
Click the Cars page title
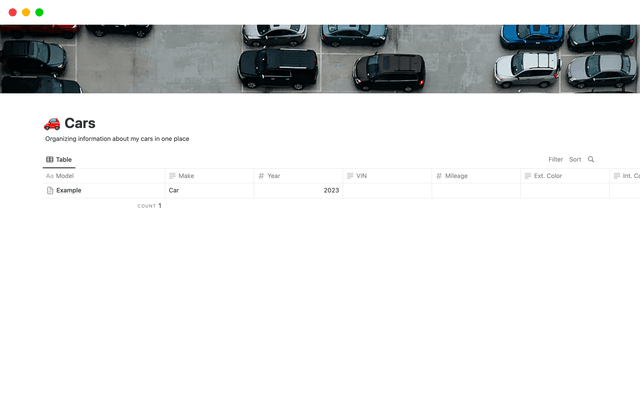coord(80,123)
